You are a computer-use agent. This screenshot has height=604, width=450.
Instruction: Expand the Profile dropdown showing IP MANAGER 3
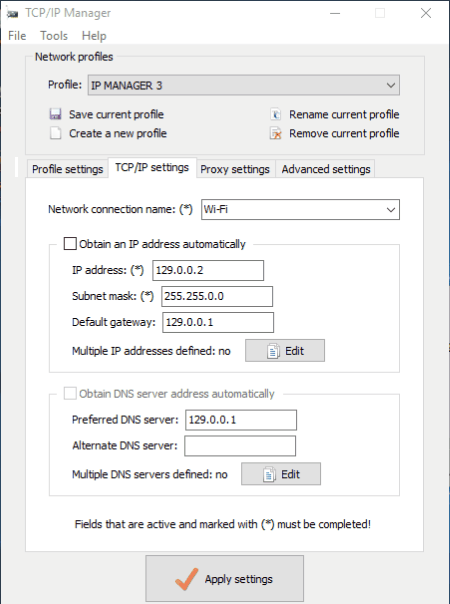click(243, 85)
